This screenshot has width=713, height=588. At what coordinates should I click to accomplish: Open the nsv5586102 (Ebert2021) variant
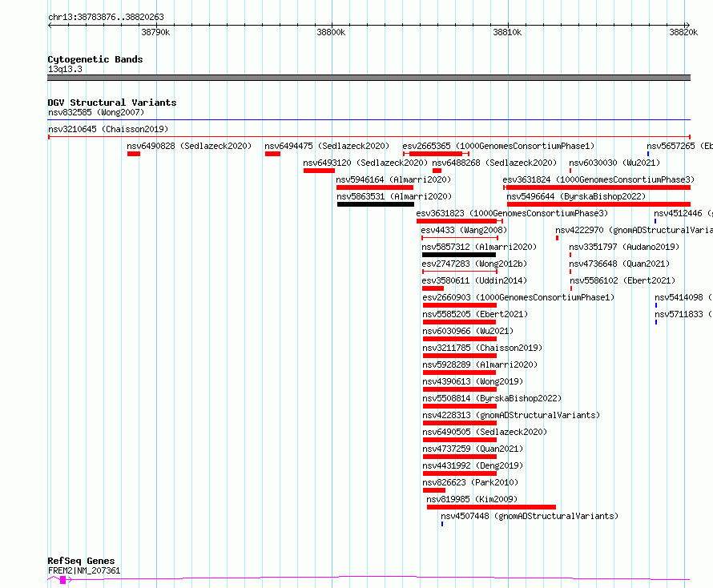(622, 280)
